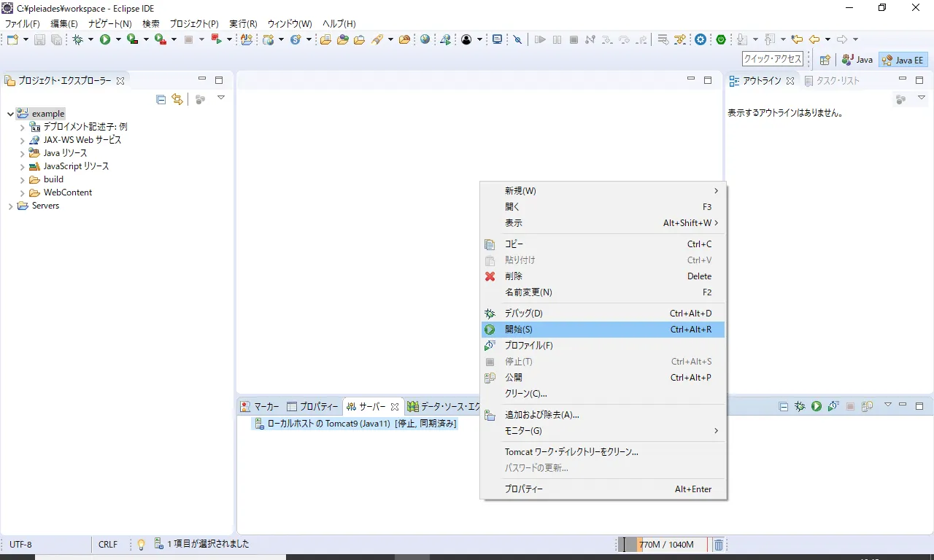Open the Back history dropdown arrow
934x560 pixels.
(827, 39)
